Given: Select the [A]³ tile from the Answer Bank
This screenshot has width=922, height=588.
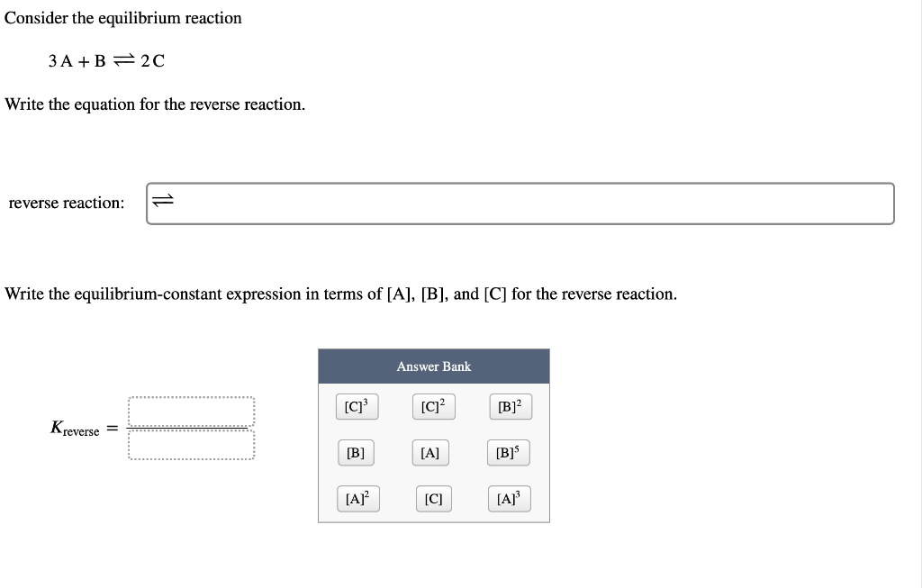Looking at the screenshot, I should click(x=509, y=498).
